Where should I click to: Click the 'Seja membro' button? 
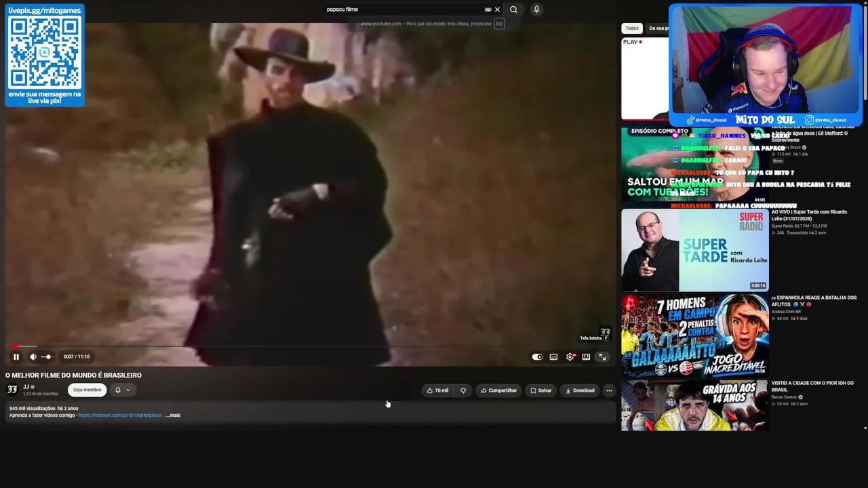point(87,390)
